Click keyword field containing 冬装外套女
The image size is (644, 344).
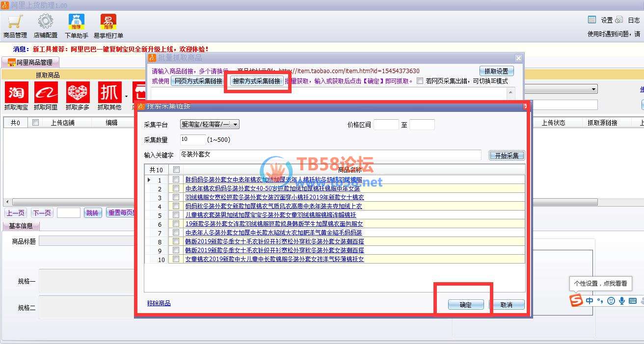tap(330, 155)
